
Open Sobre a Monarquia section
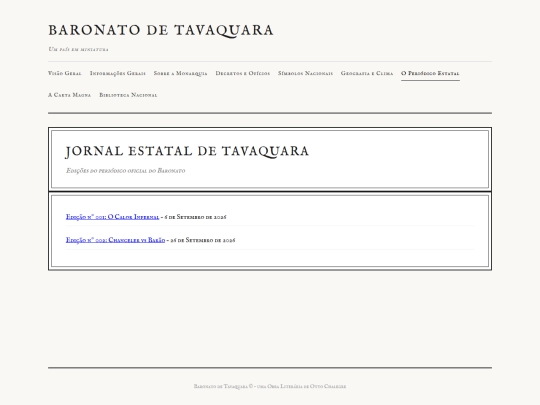[180, 73]
